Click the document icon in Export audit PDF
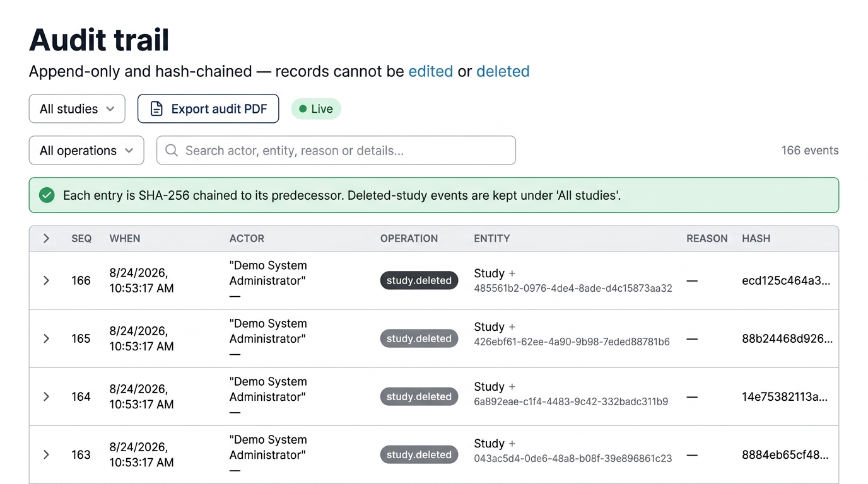Viewport: 868px width, 484px height. [x=156, y=109]
